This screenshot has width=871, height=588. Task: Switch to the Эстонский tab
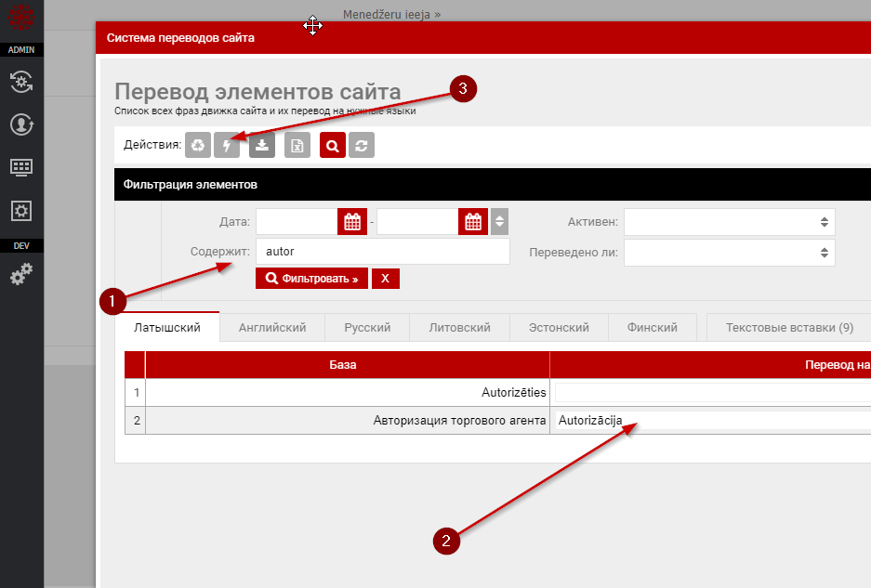pyautogui.click(x=559, y=328)
